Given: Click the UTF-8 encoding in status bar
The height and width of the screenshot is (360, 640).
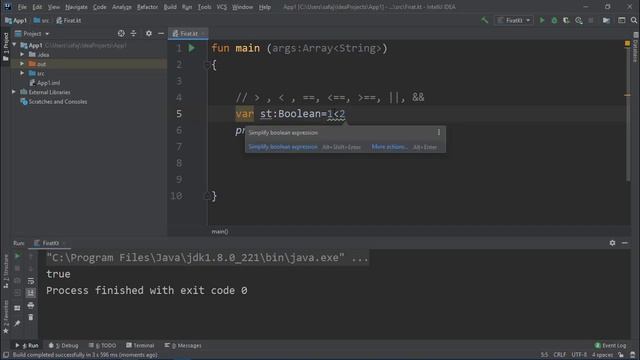Looking at the screenshot, I should [579, 355].
